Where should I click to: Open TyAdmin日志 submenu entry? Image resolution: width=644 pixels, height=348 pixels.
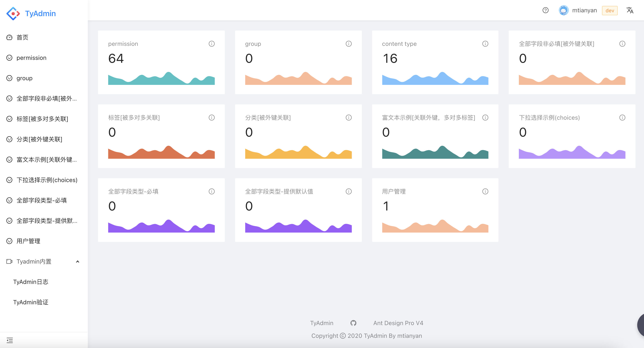tap(31, 282)
